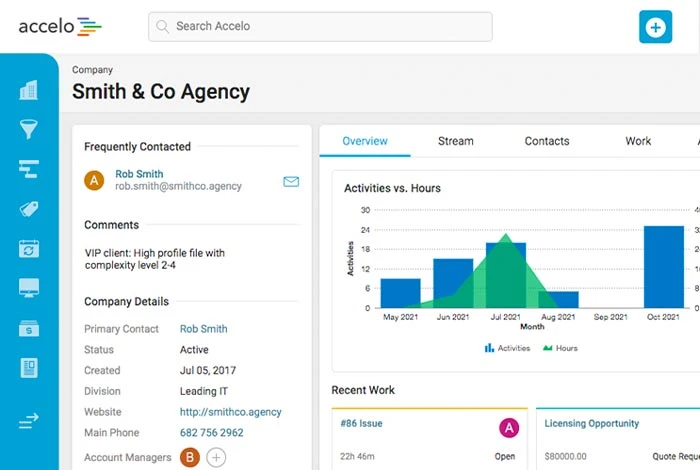Click pink A avatar on #86 Issue
Image resolution: width=700 pixels, height=470 pixels.
[x=509, y=428]
